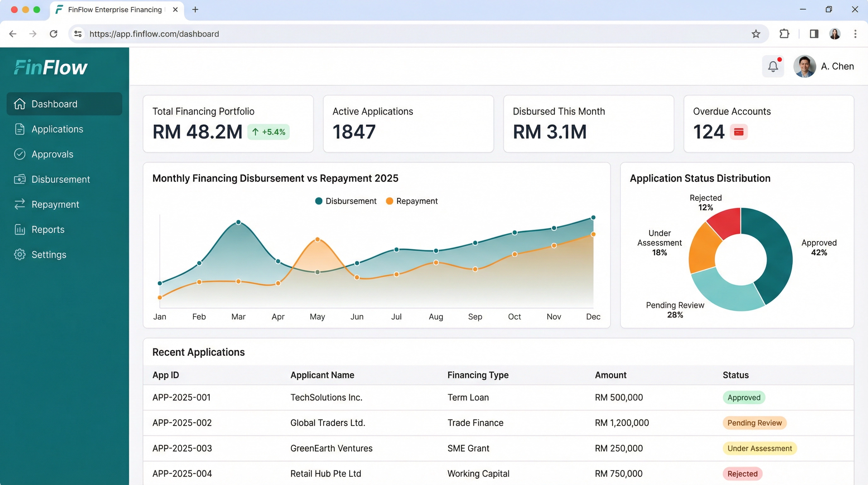868x485 pixels.
Task: Toggle the Disbursement series in the chart legend
Action: tap(346, 201)
